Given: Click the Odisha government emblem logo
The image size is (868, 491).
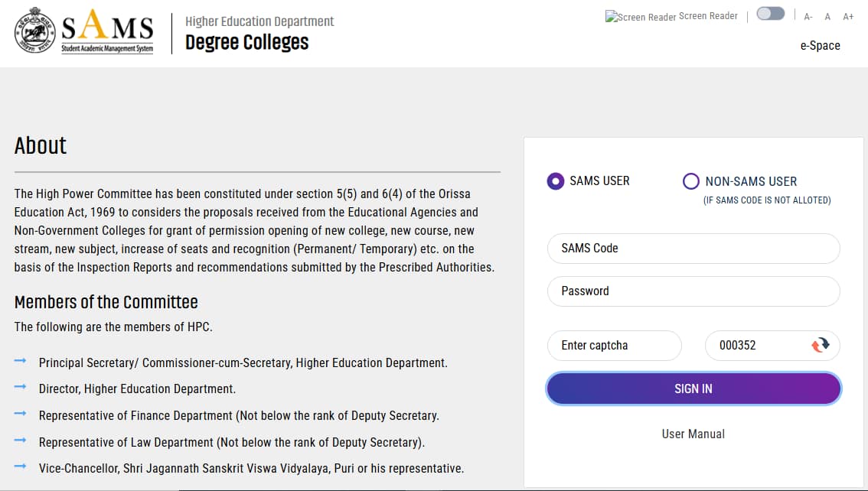Looking at the screenshot, I should (x=35, y=31).
